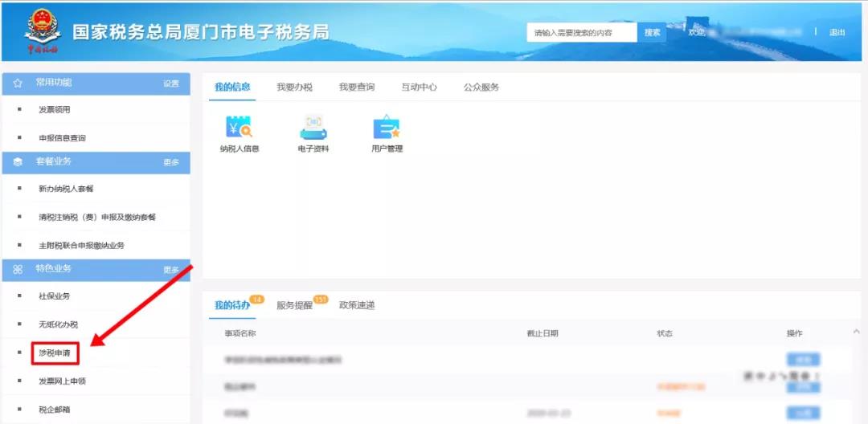Click the 套餐业务 section header
Image resolution: width=868 pixels, height=424 pixels.
(96, 162)
